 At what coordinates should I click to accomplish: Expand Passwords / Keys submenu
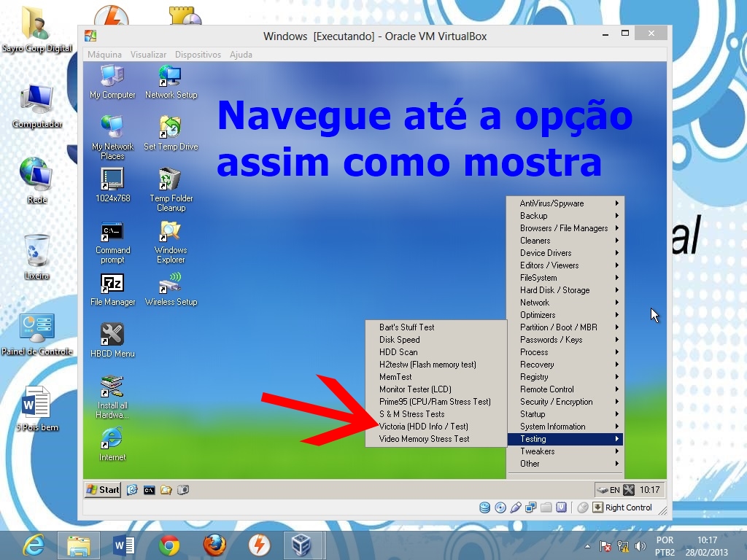pyautogui.click(x=565, y=340)
